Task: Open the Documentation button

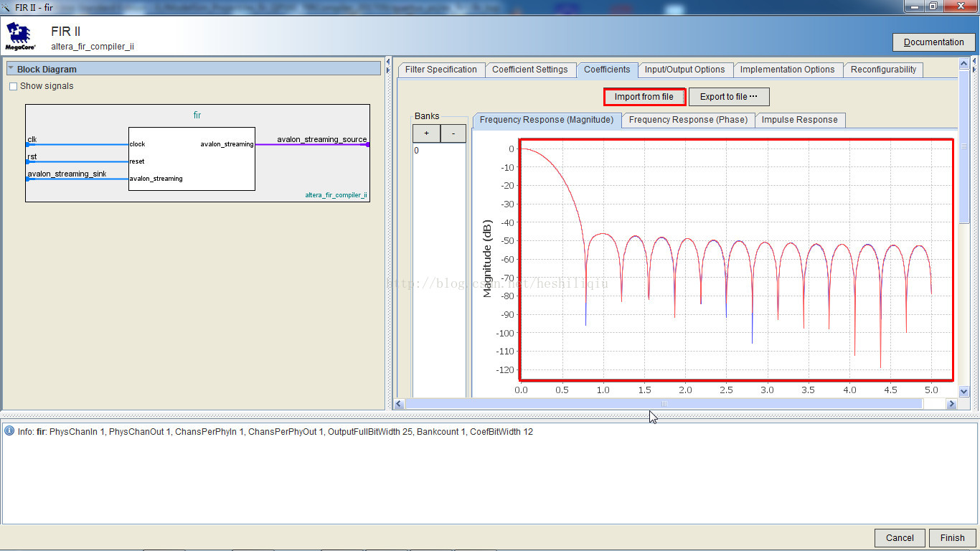Action: pyautogui.click(x=933, y=42)
